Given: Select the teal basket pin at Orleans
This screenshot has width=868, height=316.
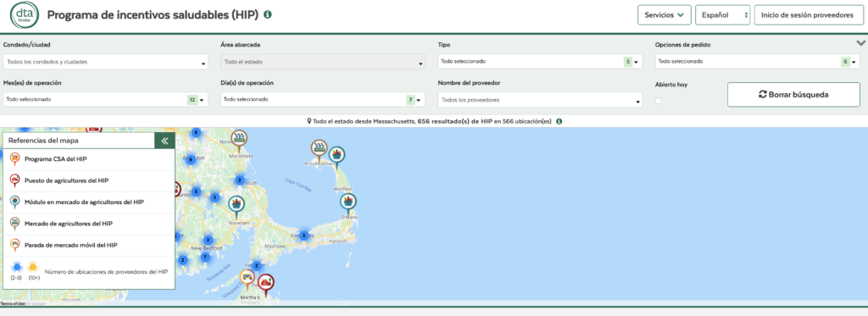Looking at the screenshot, I should [x=348, y=203].
